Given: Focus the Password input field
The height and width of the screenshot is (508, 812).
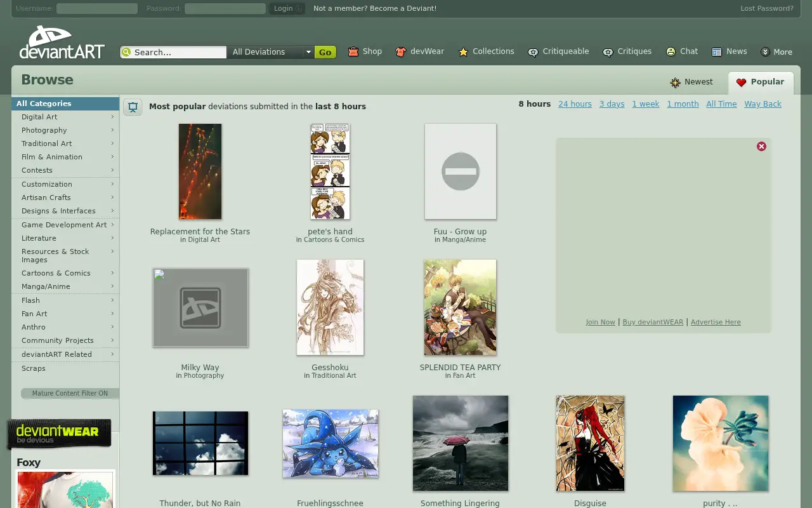Looking at the screenshot, I should pyautogui.click(x=225, y=8).
